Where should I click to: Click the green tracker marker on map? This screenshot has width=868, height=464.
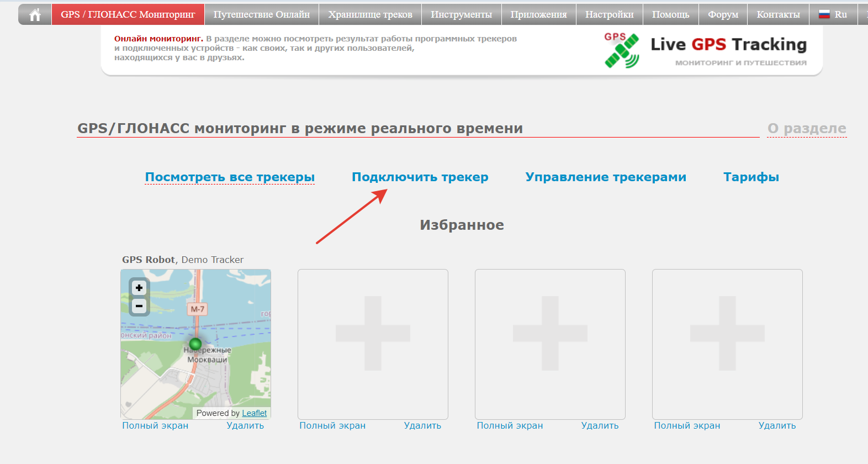click(x=195, y=344)
